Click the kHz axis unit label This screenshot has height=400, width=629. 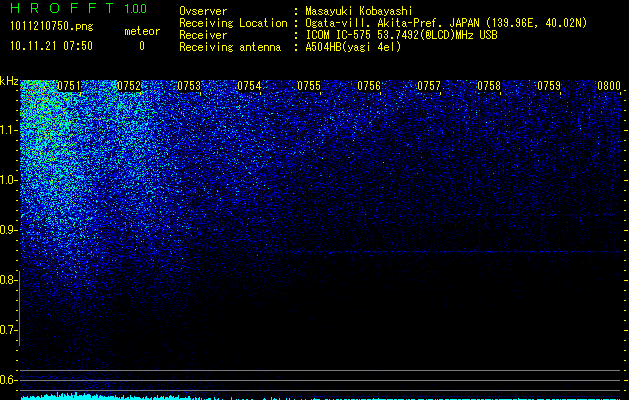9,81
